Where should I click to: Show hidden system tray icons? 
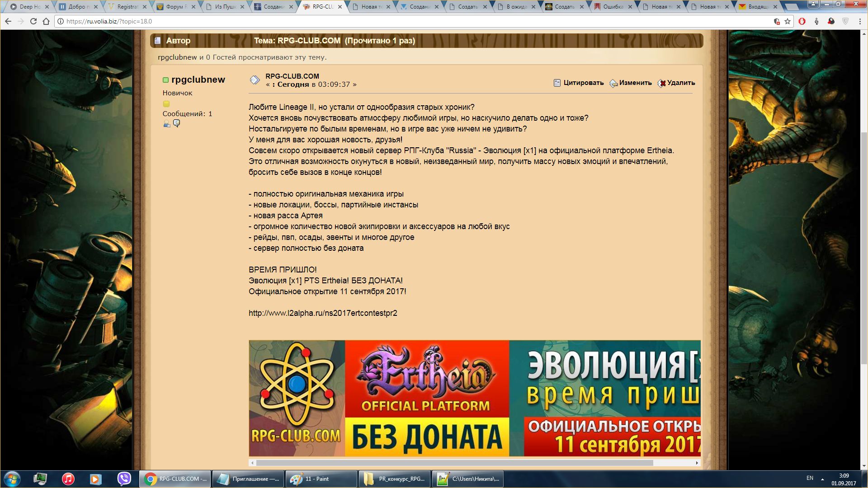822,479
